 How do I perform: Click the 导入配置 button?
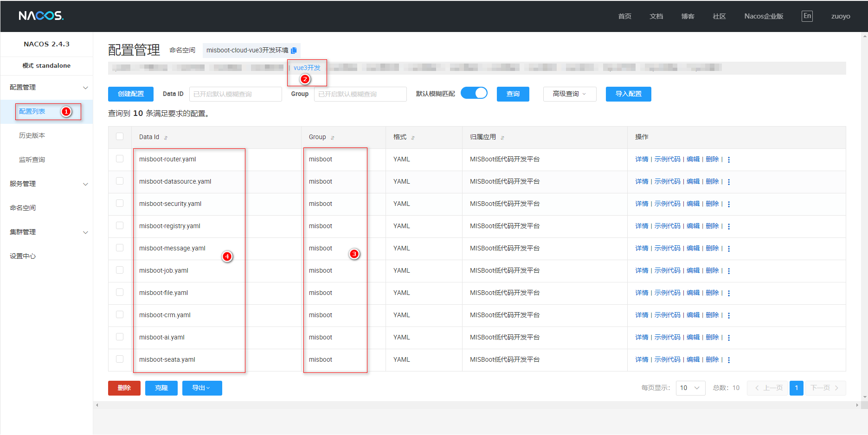tap(629, 94)
